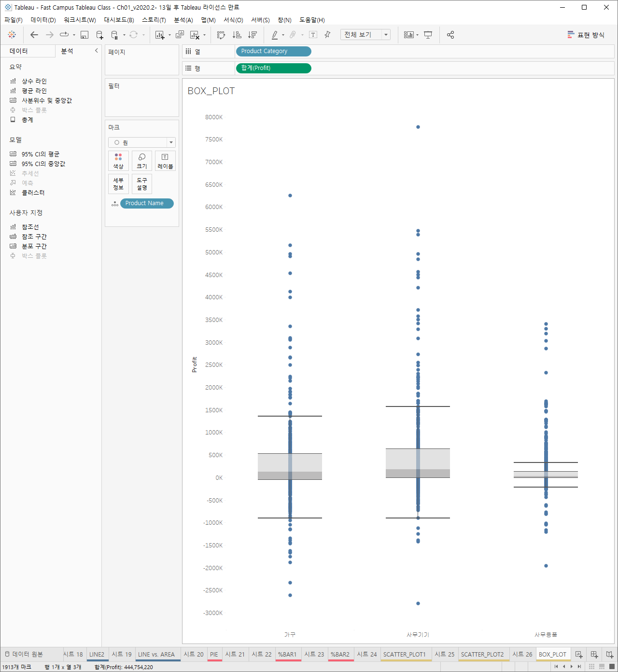The width and height of the screenshot is (618, 672).
Task: Add a new dashboard tab icon
Action: click(x=594, y=655)
